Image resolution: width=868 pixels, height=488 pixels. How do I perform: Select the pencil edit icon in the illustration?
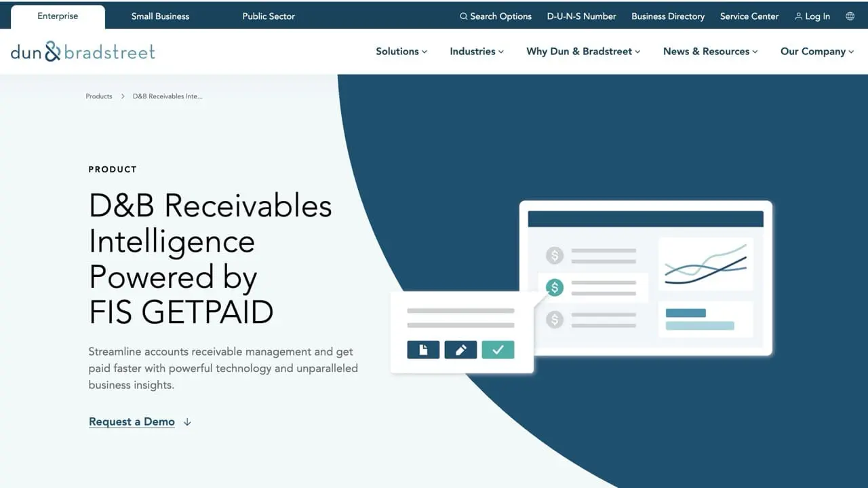click(460, 349)
